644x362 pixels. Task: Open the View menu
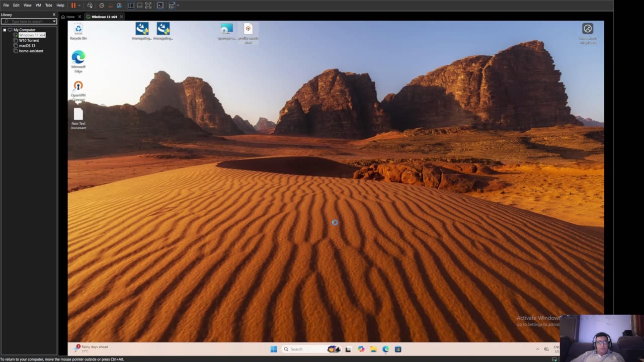(27, 5)
